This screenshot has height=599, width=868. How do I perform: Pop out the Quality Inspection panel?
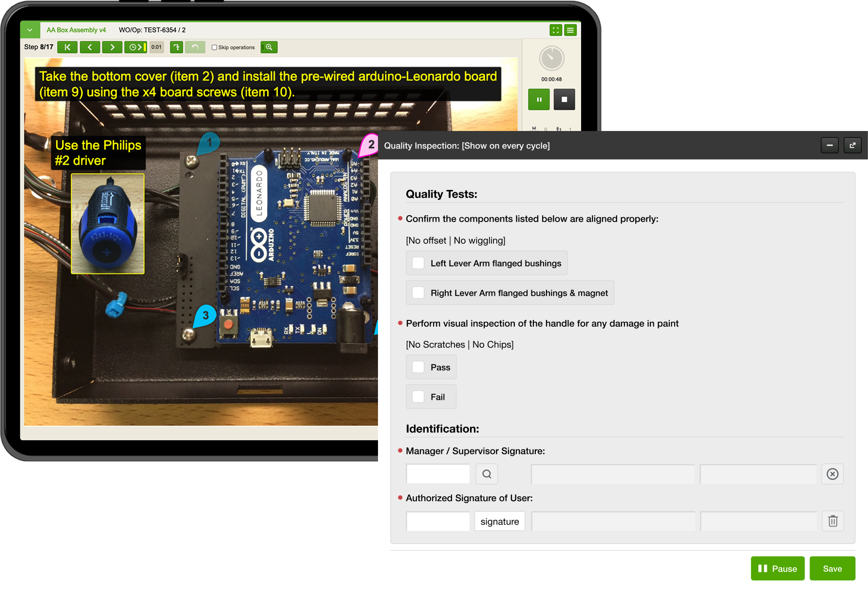click(852, 145)
